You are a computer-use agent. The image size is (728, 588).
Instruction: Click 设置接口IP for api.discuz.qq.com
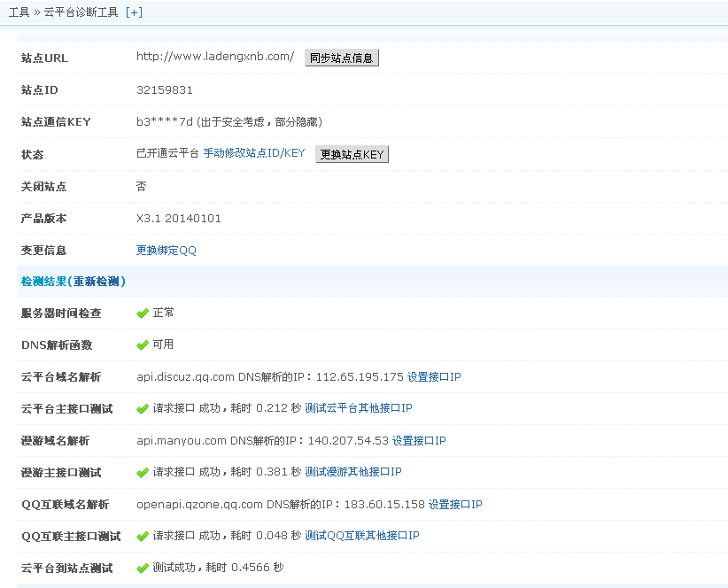point(434,377)
